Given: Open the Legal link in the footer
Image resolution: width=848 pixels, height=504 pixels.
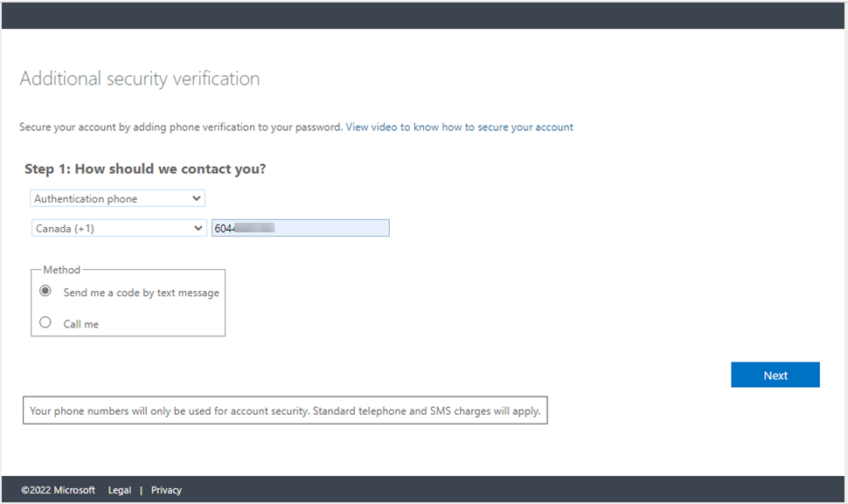Looking at the screenshot, I should [x=120, y=490].
